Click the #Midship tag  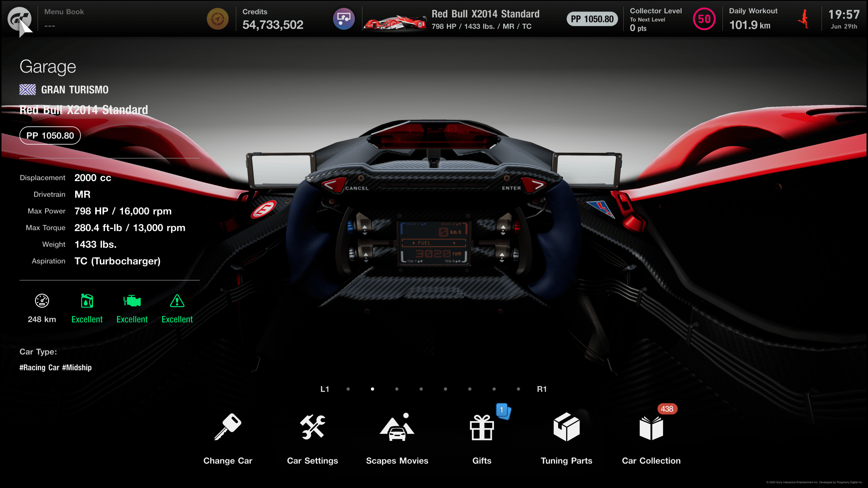click(77, 367)
